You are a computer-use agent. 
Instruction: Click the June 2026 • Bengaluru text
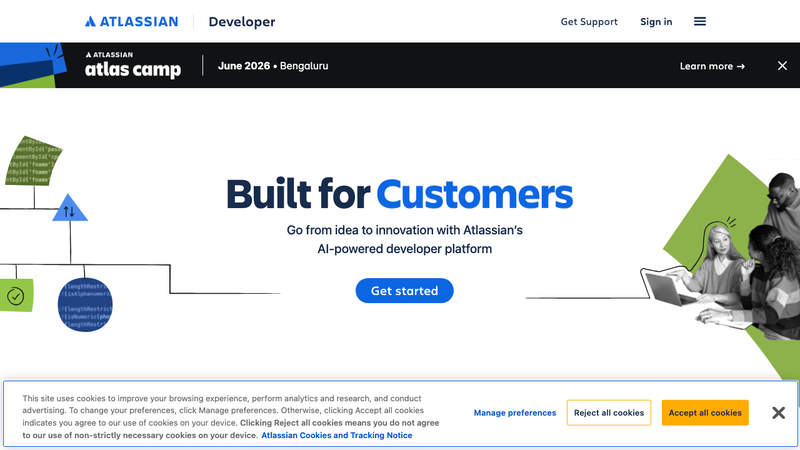[273, 66]
